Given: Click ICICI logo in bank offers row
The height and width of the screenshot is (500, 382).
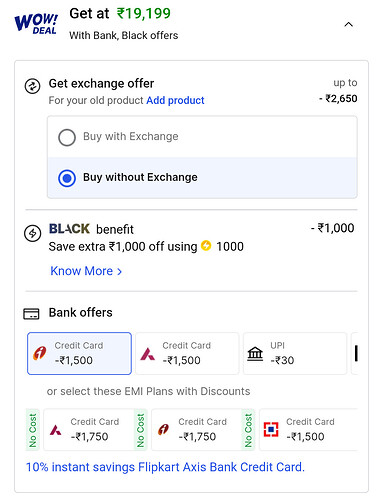Looking at the screenshot, I should coord(39,353).
